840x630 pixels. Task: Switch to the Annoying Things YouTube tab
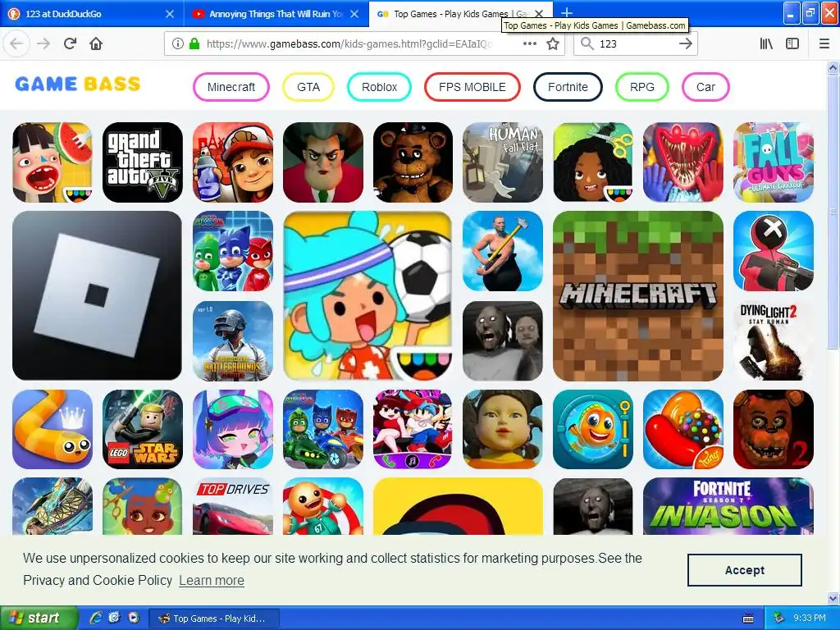pos(276,14)
